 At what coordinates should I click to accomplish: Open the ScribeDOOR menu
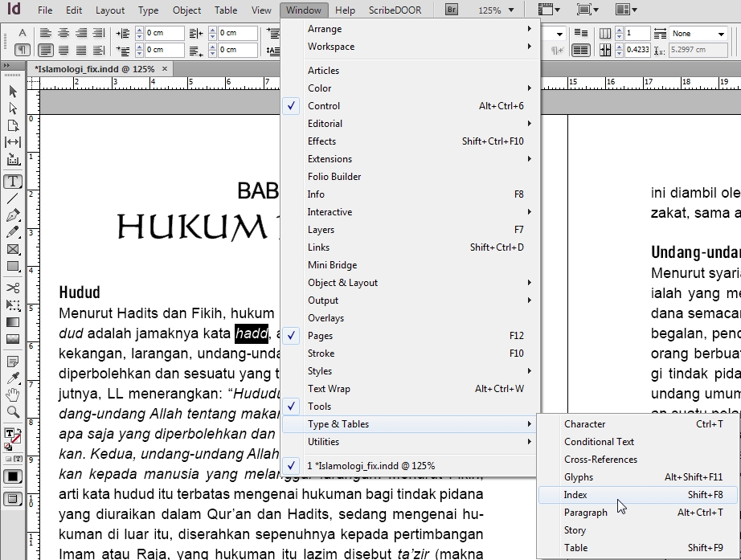(x=395, y=10)
